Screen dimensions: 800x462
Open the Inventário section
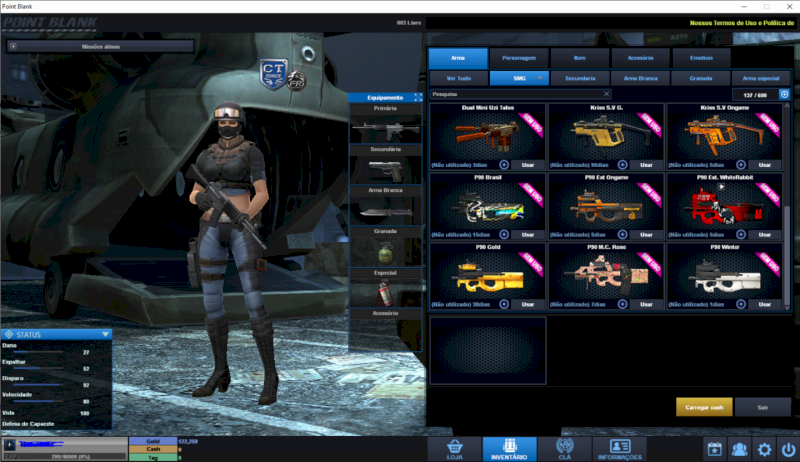coord(509,449)
